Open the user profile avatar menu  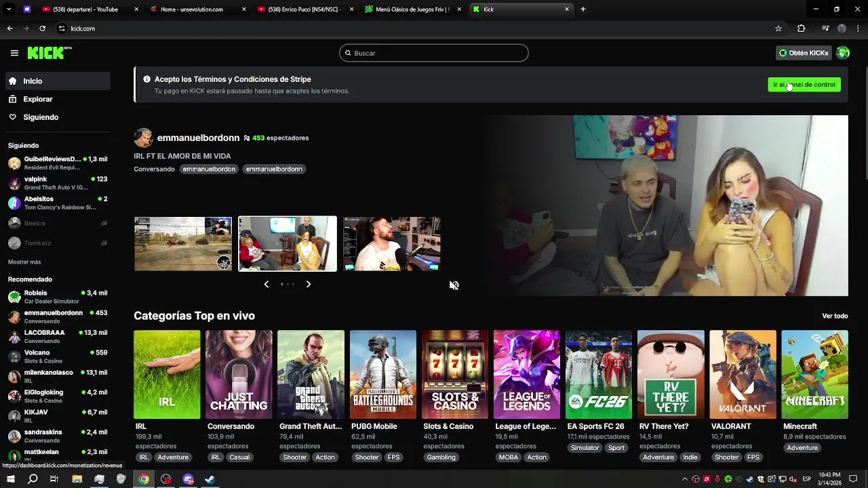843,53
